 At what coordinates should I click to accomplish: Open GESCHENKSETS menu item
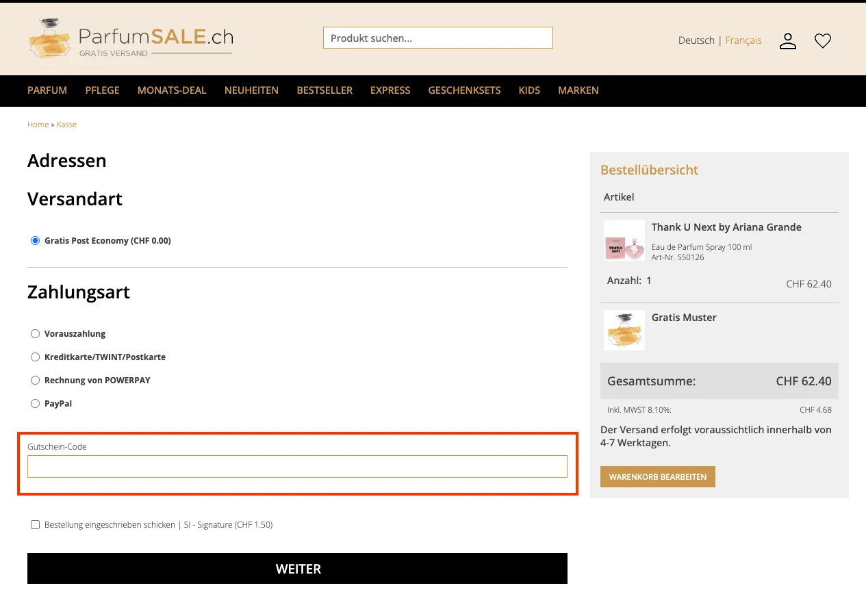tap(465, 90)
